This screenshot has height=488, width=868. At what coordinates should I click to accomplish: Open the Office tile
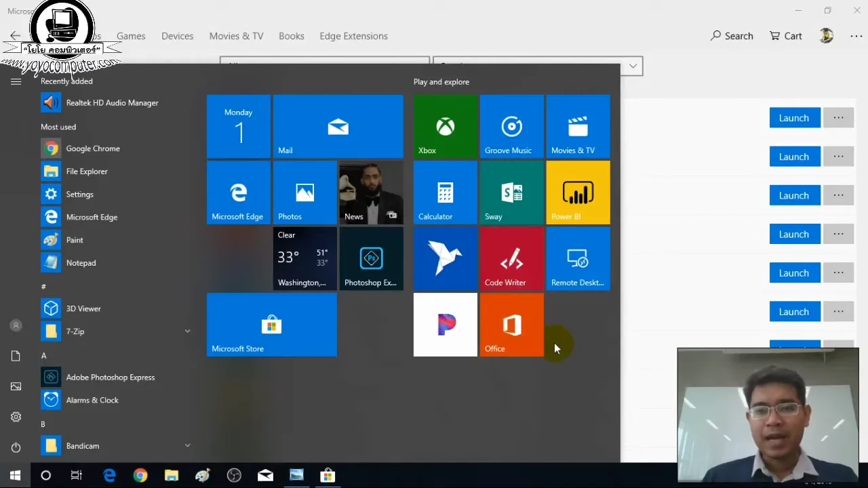pyautogui.click(x=511, y=325)
